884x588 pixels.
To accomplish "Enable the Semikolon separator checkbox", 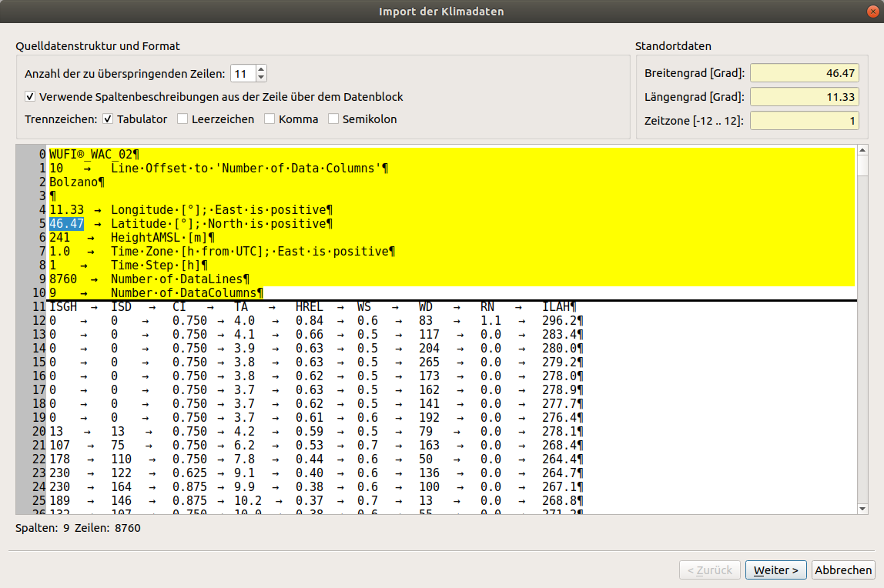I will coord(333,119).
